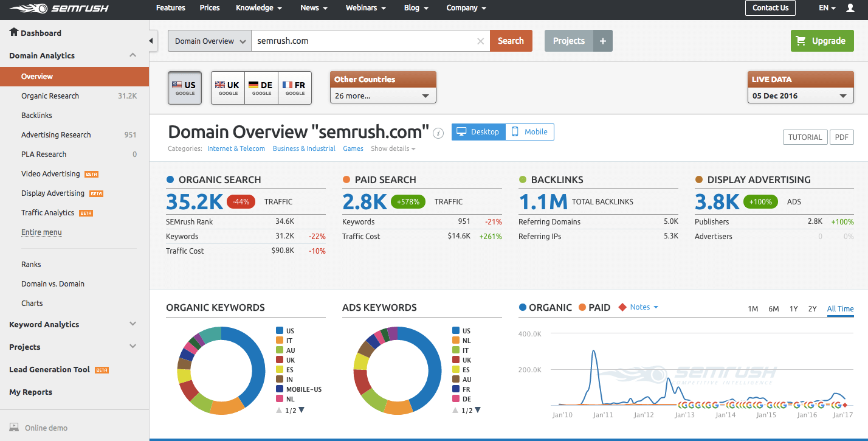Click the Online demo icon
The image size is (868, 441).
tap(14, 427)
